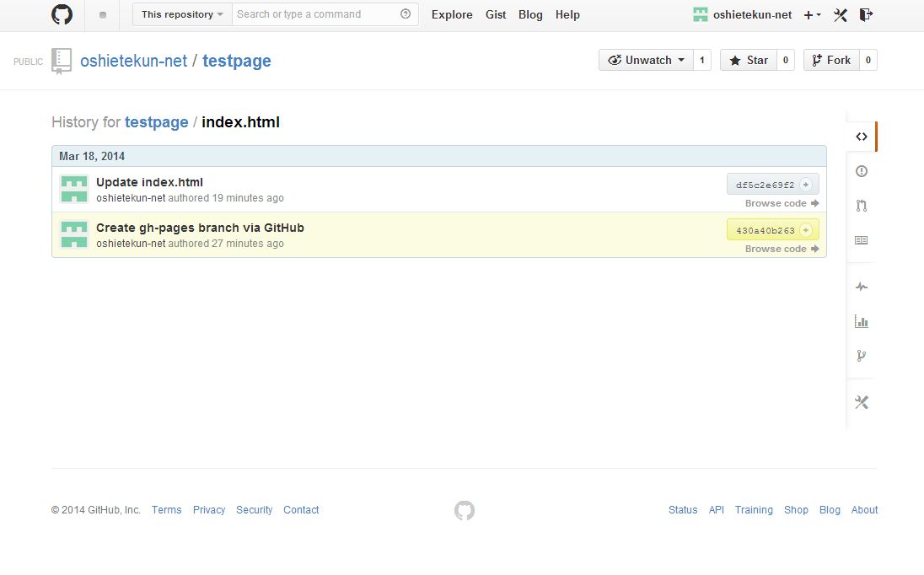Focus the Search or type a command field
924x575 pixels.
point(325,14)
